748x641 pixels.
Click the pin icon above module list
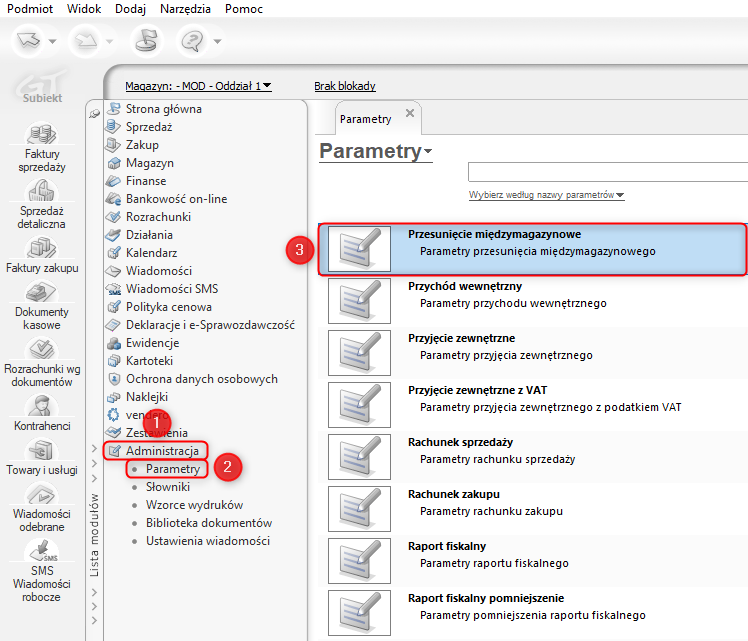[x=94, y=114]
